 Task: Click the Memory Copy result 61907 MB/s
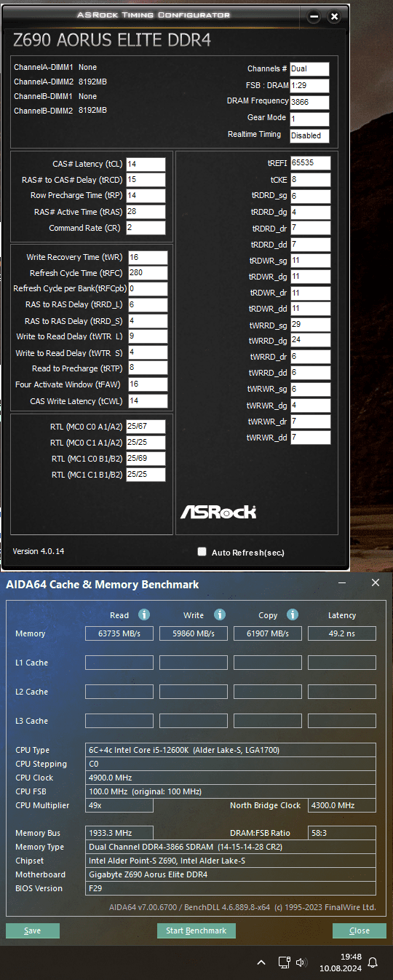point(268,633)
